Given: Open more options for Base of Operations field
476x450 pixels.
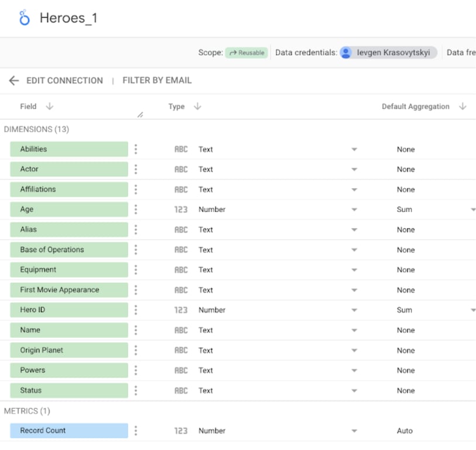Looking at the screenshot, I should (136, 250).
